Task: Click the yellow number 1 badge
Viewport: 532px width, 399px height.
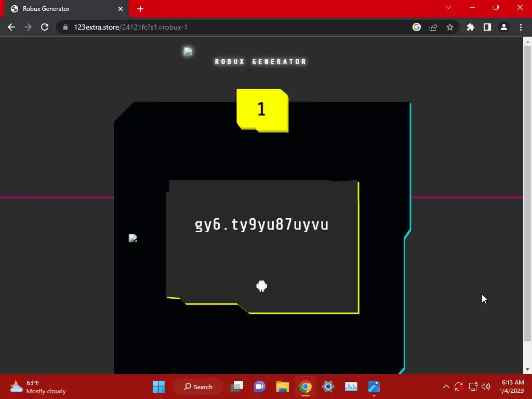Action: tap(262, 110)
